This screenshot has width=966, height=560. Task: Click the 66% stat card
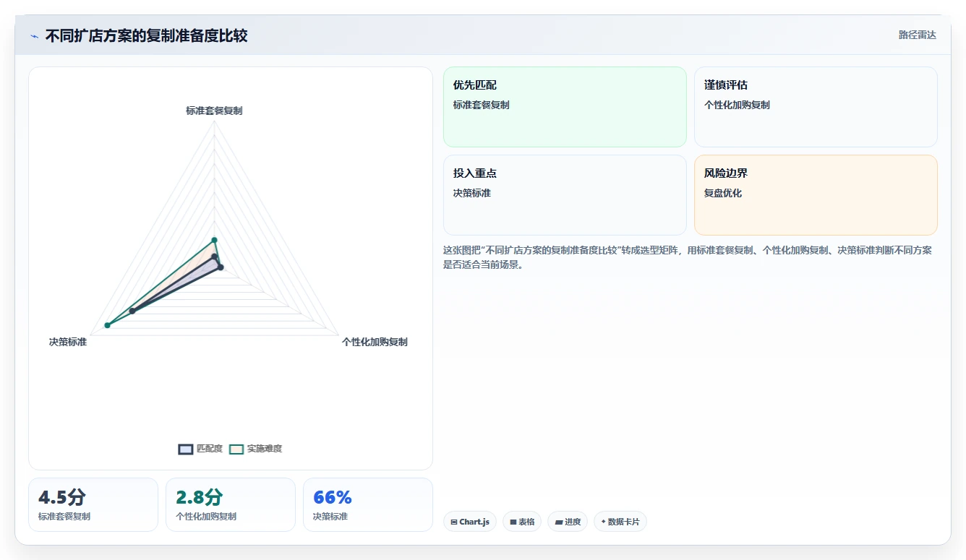point(368,504)
